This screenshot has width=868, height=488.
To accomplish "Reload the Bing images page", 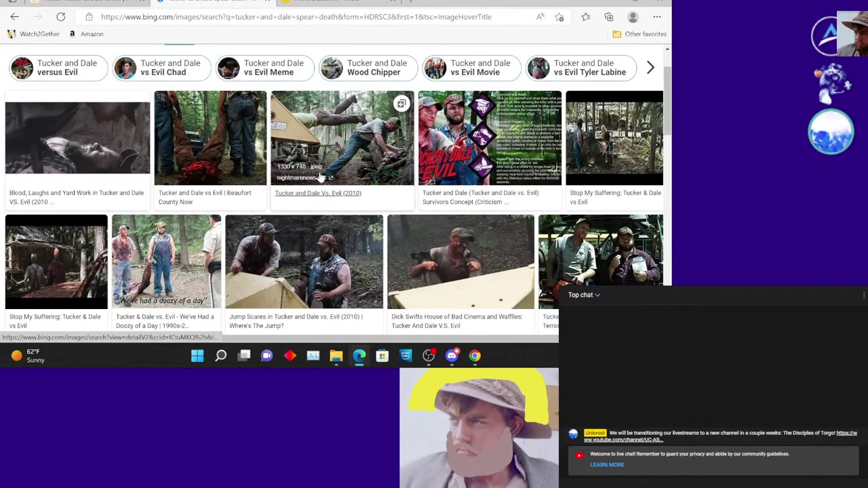I will tap(61, 17).
